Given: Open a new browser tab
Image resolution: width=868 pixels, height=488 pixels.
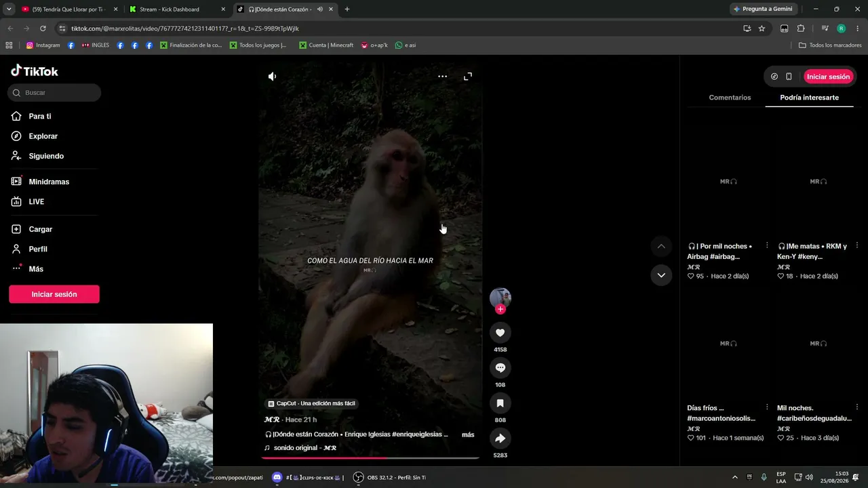Looking at the screenshot, I should coord(347,9).
